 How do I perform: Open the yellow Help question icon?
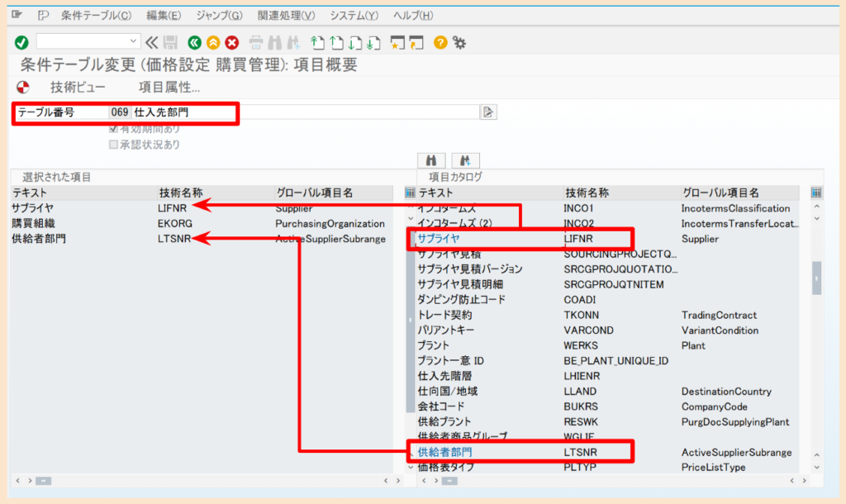pos(440,42)
